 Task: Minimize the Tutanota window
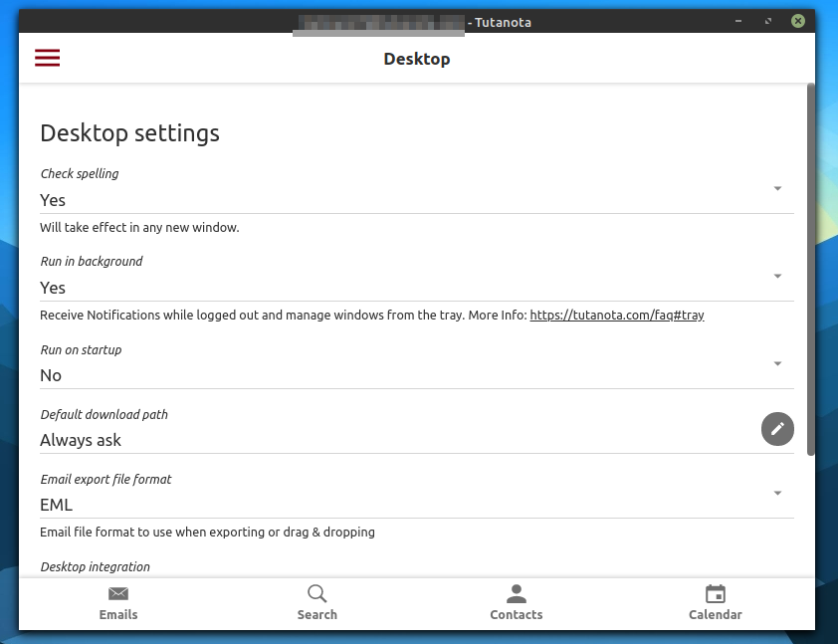739,21
